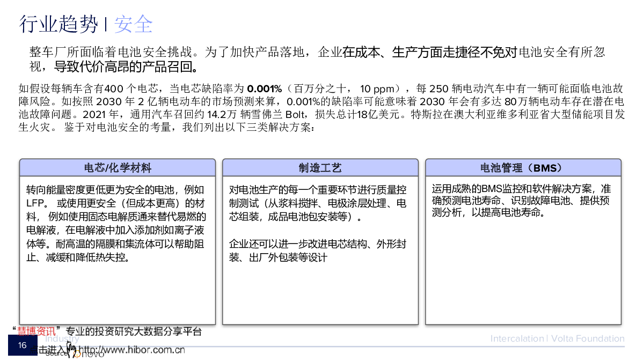644x362 pixels.
Task: Click the red 慧博资讯 brand text
Action: (x=37, y=331)
